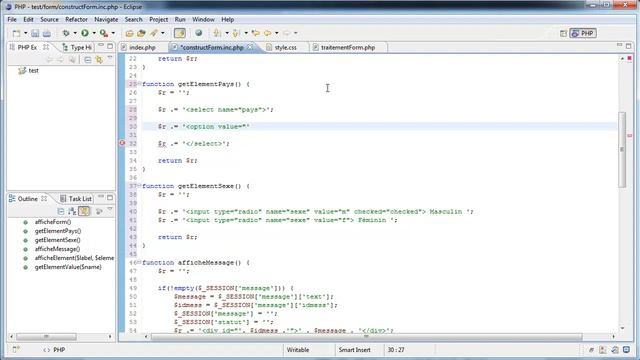Image resolution: width=640 pixels, height=360 pixels.
Task: Open the Back history dropdown arrow
Action: click(277, 33)
